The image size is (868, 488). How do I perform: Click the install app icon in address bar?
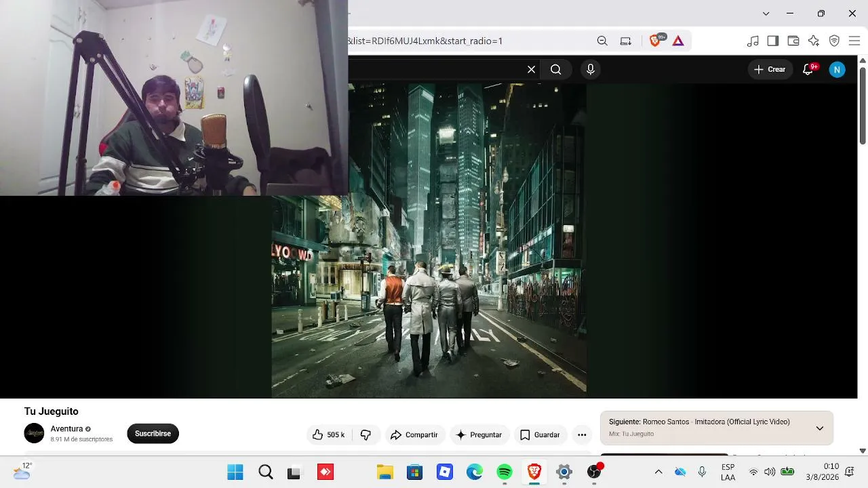[x=626, y=41]
